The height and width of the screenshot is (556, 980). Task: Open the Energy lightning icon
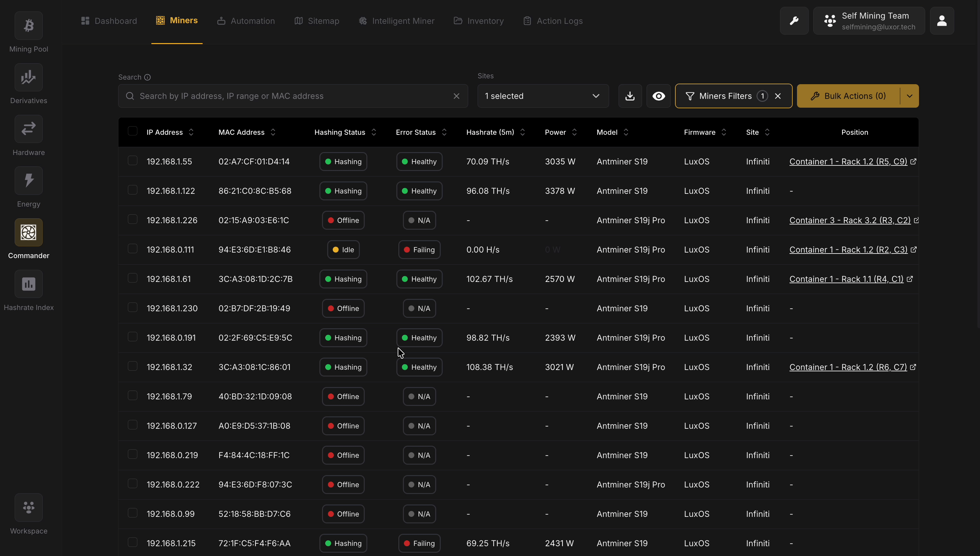click(29, 181)
